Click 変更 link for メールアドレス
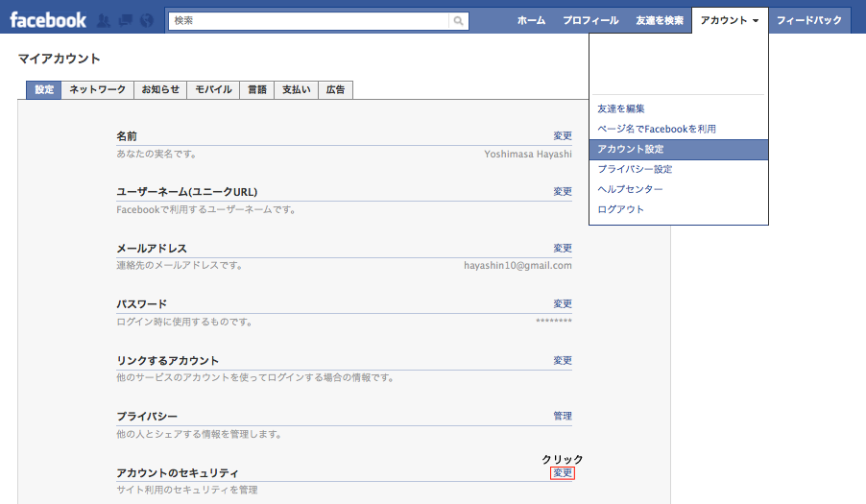Image resolution: width=866 pixels, height=504 pixels. [x=563, y=249]
